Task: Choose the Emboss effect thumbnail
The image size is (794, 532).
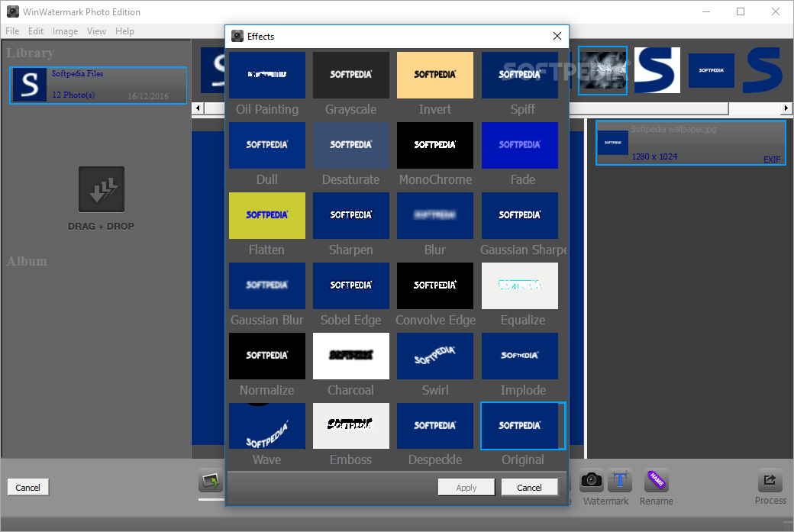Action: [351, 426]
